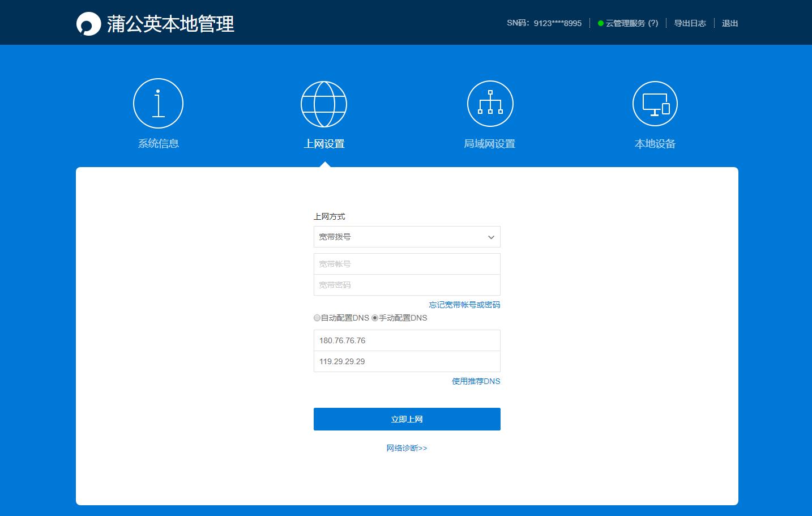Select the 系统信息 info icon
The width and height of the screenshot is (812, 516).
[158, 103]
